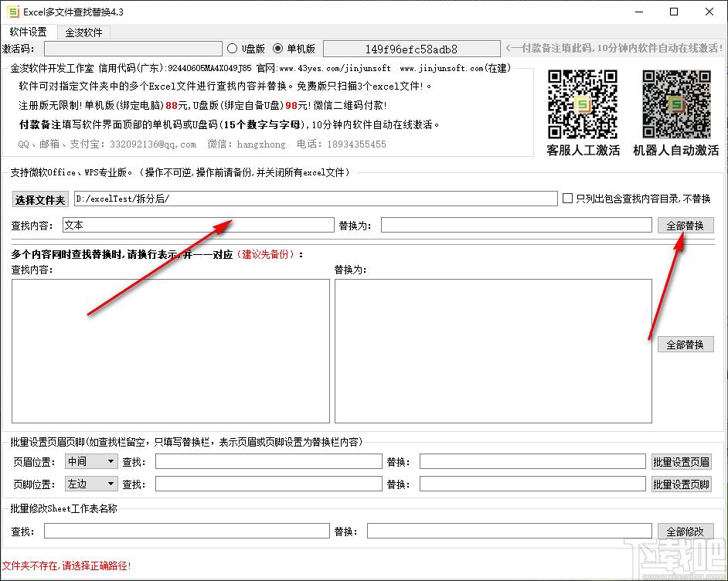This screenshot has height=581, width=728.
Task: Click the email 332092136@qq.com text
Action: click(x=153, y=144)
